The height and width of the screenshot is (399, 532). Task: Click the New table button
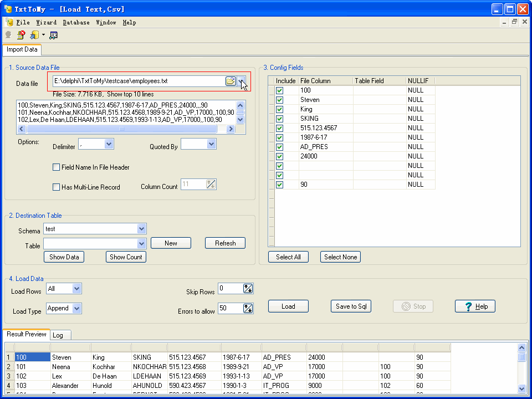171,243
